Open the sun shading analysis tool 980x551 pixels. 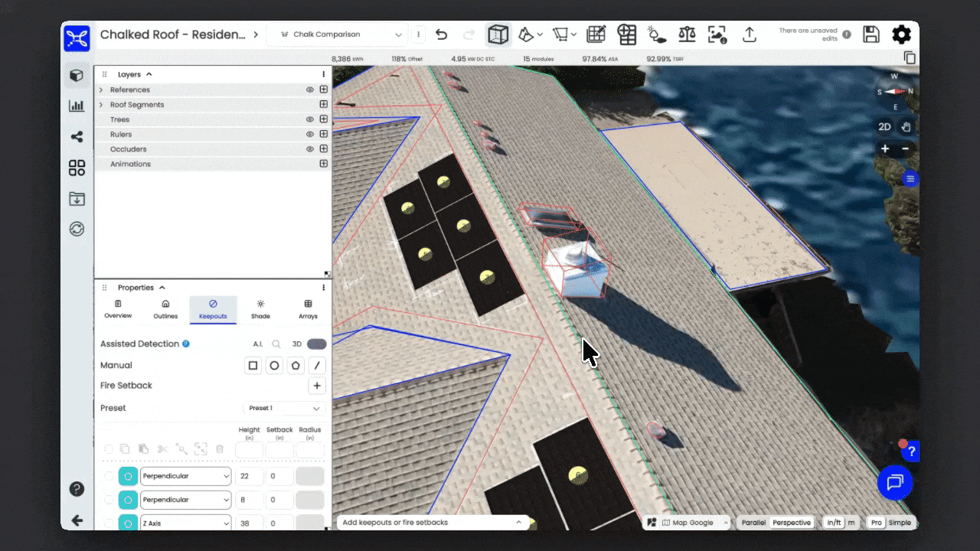click(656, 34)
